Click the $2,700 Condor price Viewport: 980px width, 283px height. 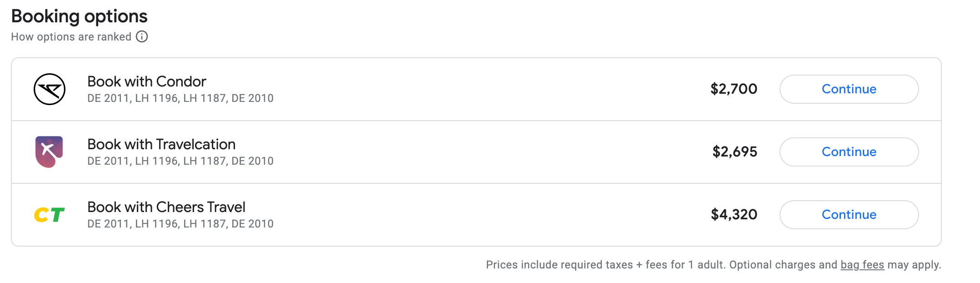[734, 89]
